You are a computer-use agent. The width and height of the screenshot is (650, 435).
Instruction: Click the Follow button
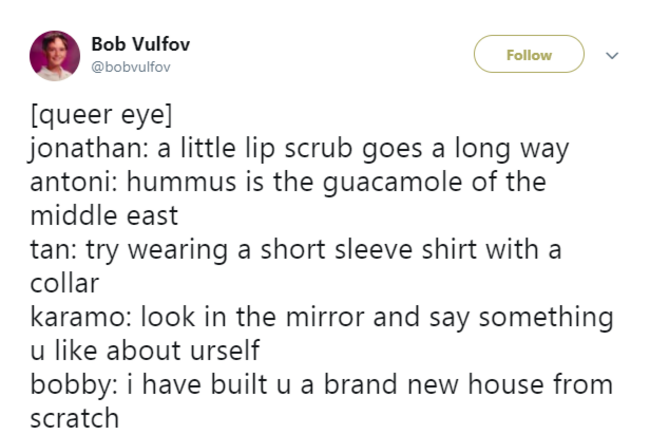(x=529, y=54)
